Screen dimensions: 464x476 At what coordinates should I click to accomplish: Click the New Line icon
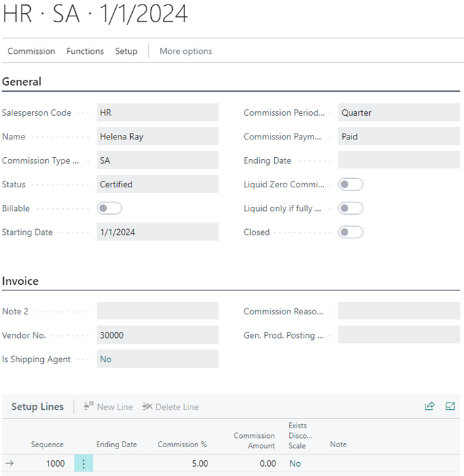(88, 406)
